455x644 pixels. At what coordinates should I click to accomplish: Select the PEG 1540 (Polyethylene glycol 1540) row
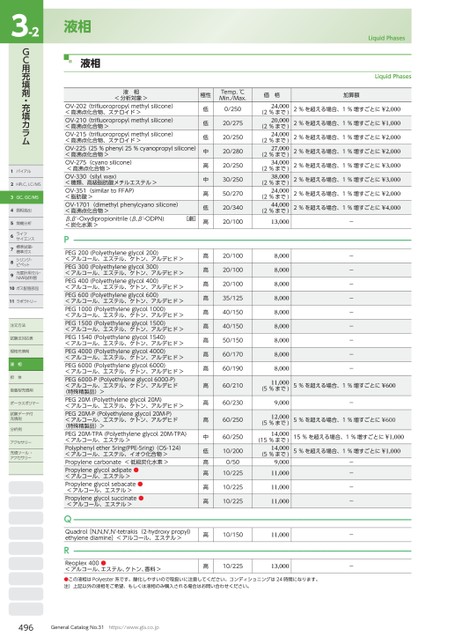pos(237,340)
